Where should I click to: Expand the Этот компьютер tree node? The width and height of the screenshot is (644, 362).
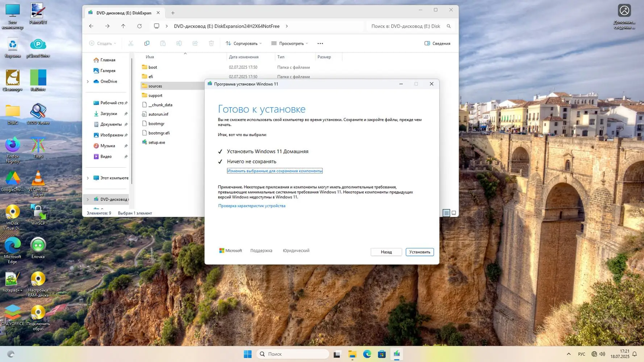click(88, 178)
